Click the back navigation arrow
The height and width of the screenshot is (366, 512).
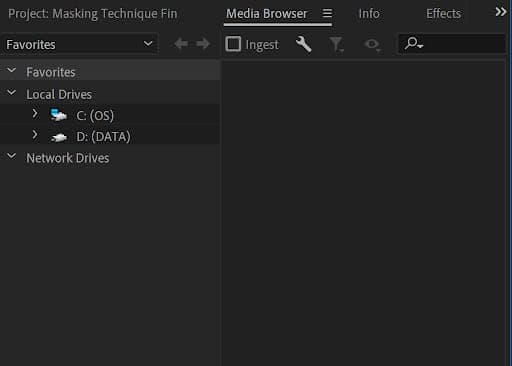click(181, 44)
